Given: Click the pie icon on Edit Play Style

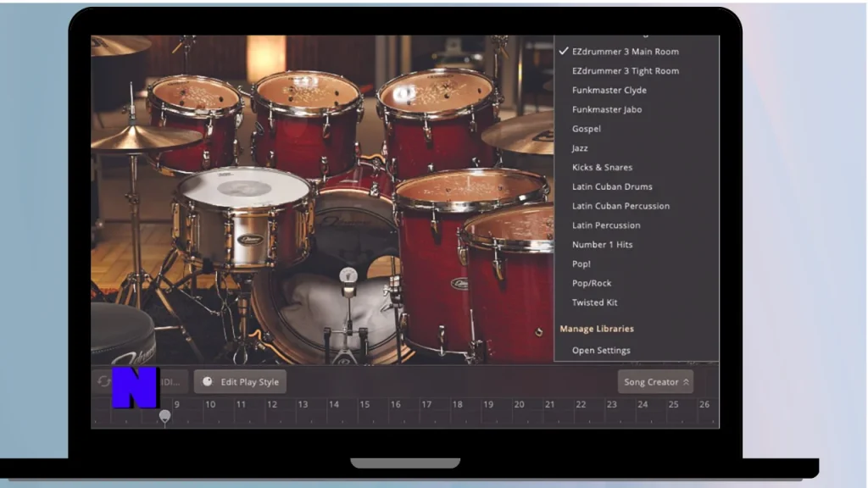Looking at the screenshot, I should coord(208,382).
